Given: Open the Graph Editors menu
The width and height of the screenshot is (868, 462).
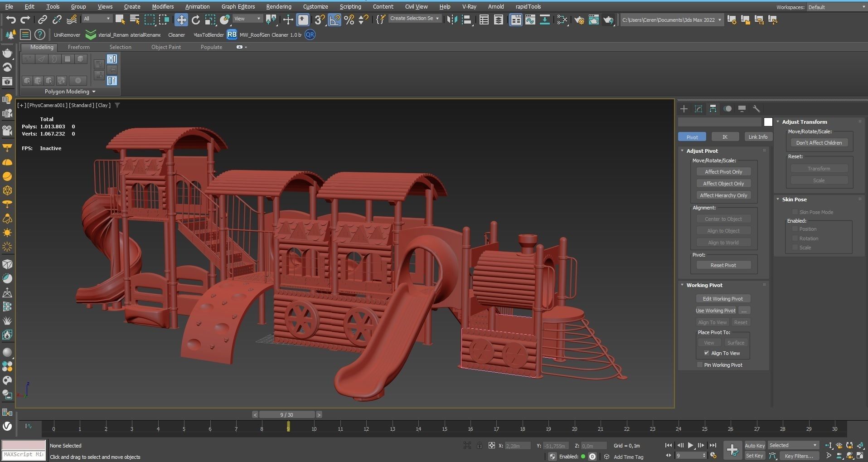Looking at the screenshot, I should (238, 7).
